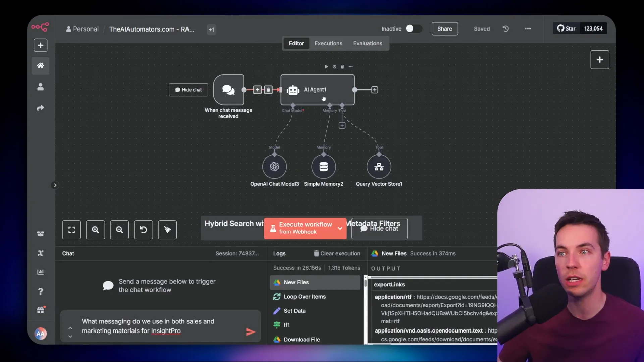Delete the chat-to-agent connection
This screenshot has width=644, height=362.
268,90
